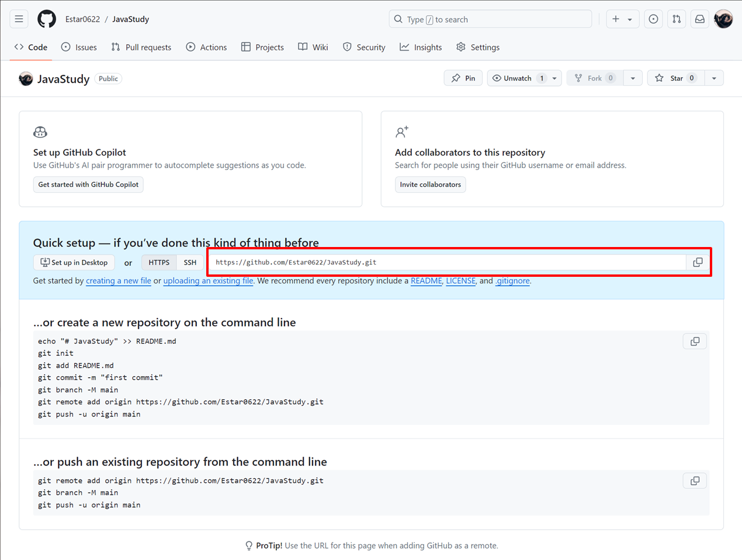Image resolution: width=742 pixels, height=560 pixels.
Task: Expand the Fork options dropdown
Action: pos(633,78)
